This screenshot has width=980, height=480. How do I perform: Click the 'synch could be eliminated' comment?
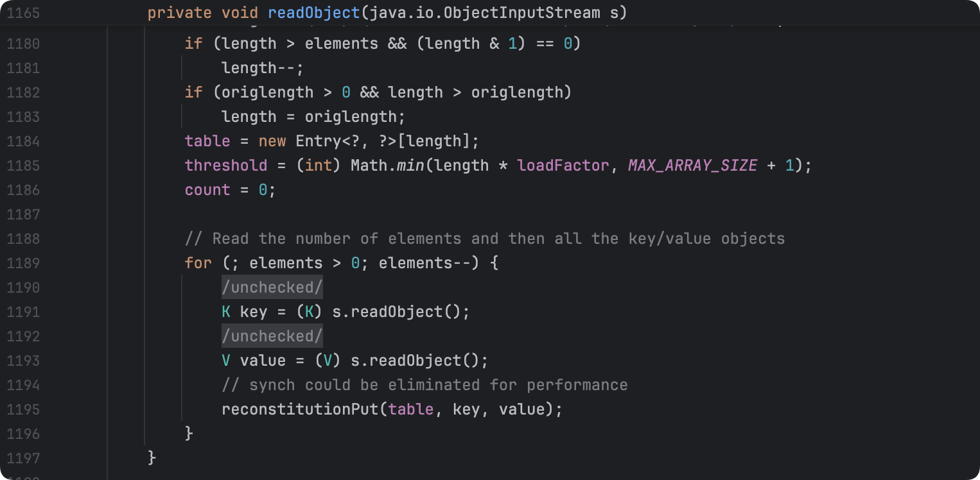pos(424,385)
